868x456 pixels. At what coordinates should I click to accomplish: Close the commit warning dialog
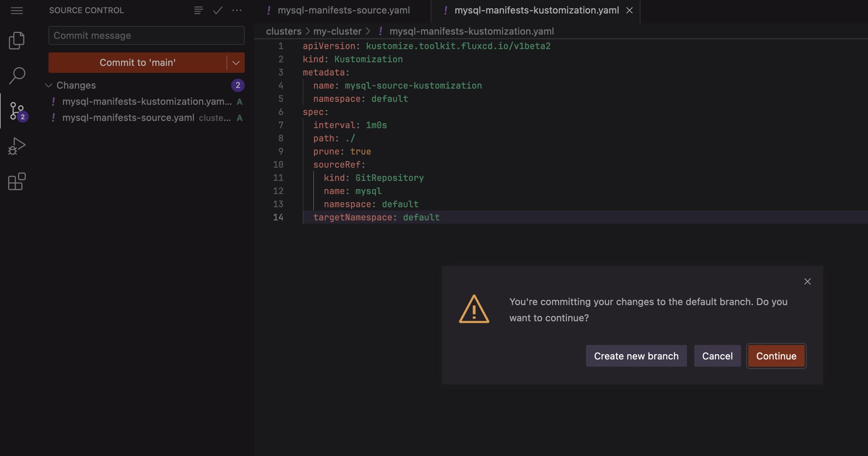[807, 282]
